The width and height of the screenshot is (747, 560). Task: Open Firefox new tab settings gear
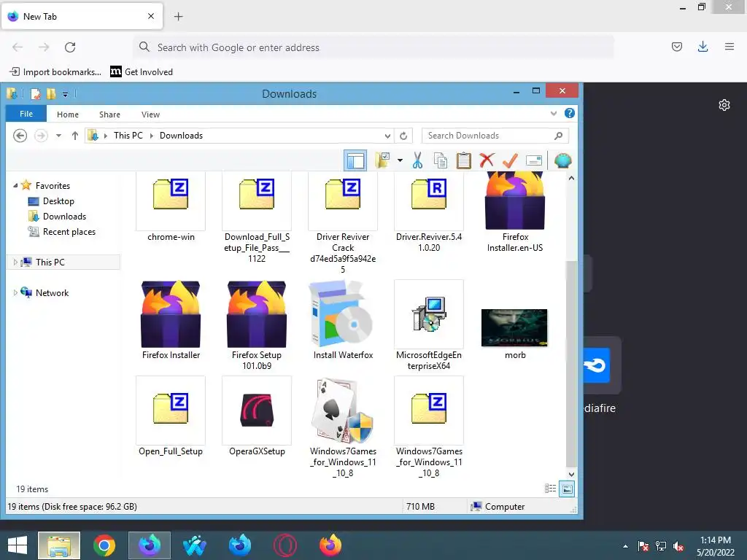[x=724, y=105]
